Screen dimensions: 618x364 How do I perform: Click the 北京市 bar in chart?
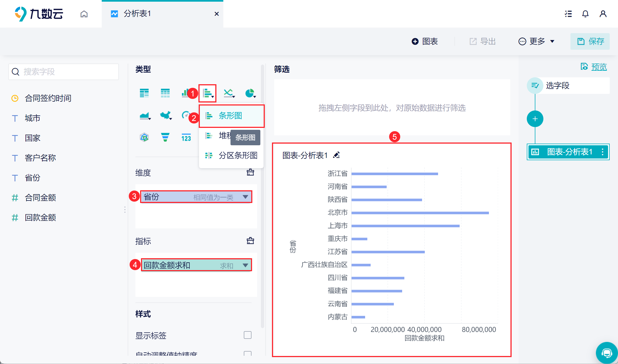(x=420, y=213)
